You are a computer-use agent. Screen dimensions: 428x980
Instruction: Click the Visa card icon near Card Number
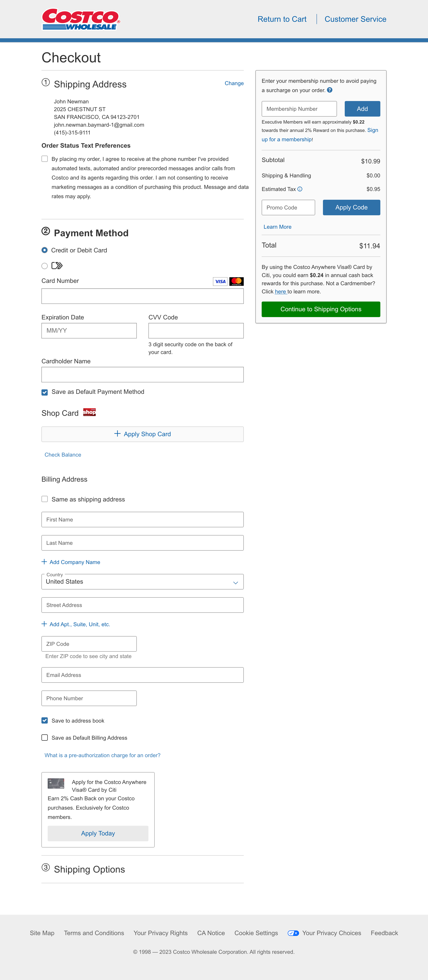[220, 281]
